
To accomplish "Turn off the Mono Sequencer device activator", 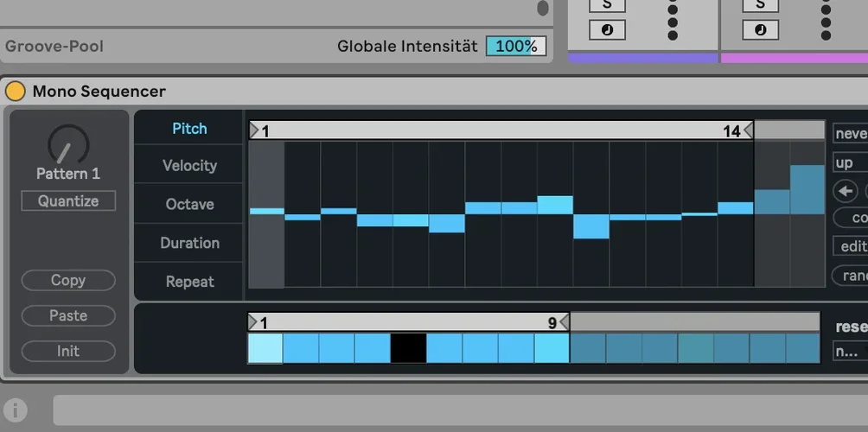I will pyautogui.click(x=16, y=92).
